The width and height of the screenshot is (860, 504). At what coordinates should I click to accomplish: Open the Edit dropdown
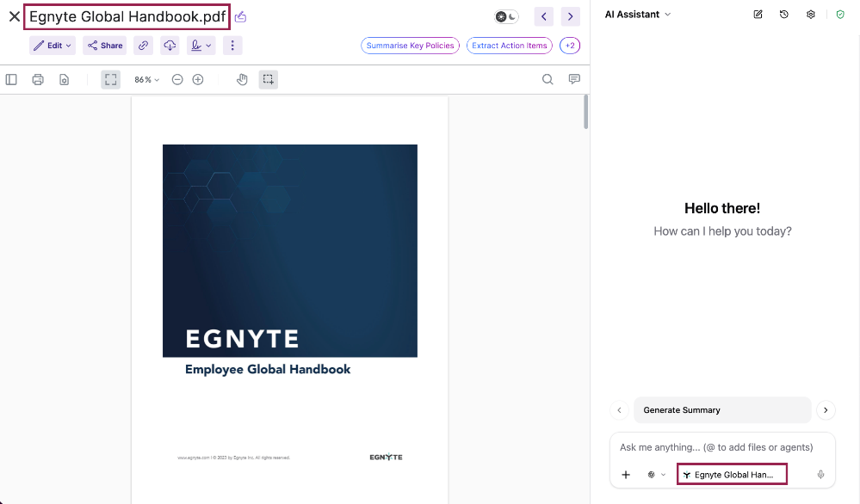point(53,46)
